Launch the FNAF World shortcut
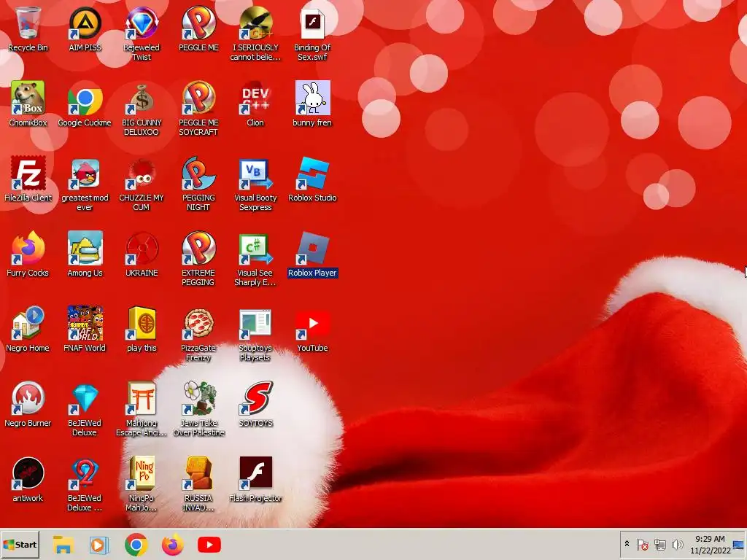 [x=85, y=330]
